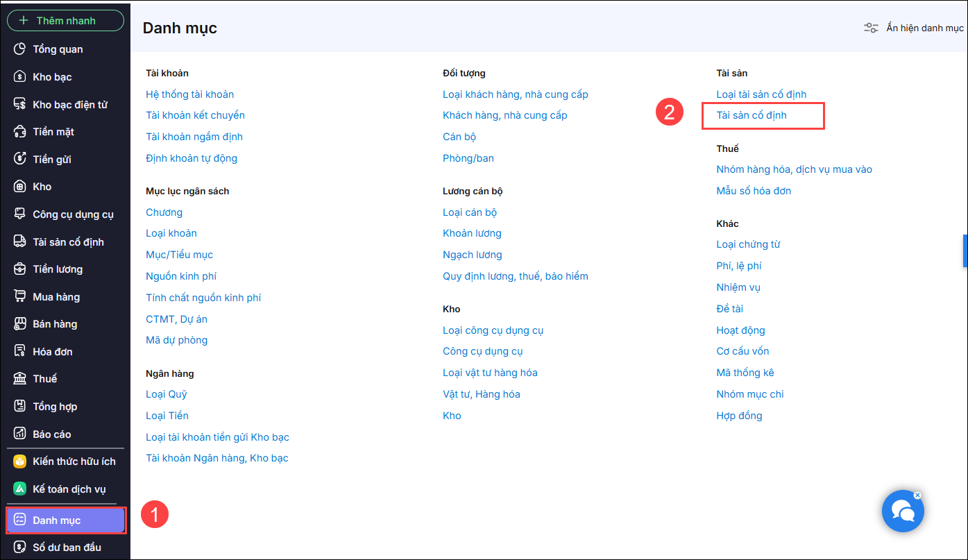
Task: Open Kiến thức hữu ích sidebar icon
Action: pyautogui.click(x=19, y=461)
